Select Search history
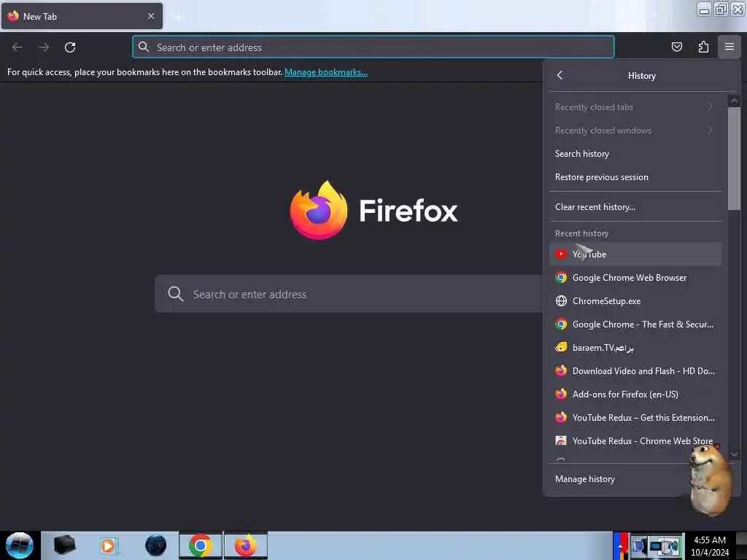 click(x=635, y=154)
